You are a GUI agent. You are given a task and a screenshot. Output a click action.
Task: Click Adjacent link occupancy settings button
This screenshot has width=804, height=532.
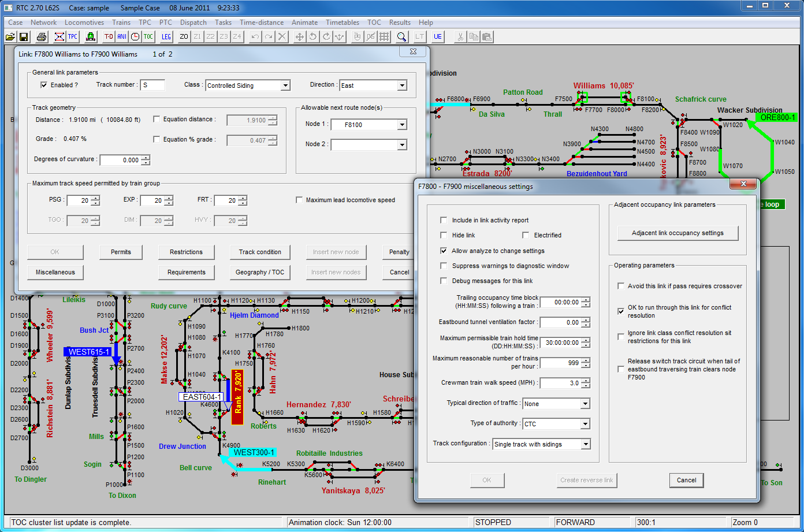[x=678, y=233]
